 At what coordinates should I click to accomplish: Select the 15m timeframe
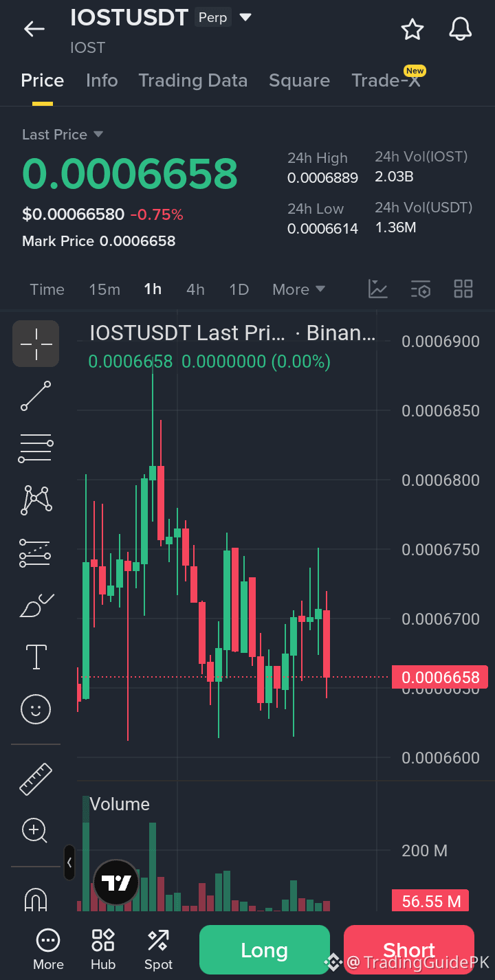coord(104,289)
